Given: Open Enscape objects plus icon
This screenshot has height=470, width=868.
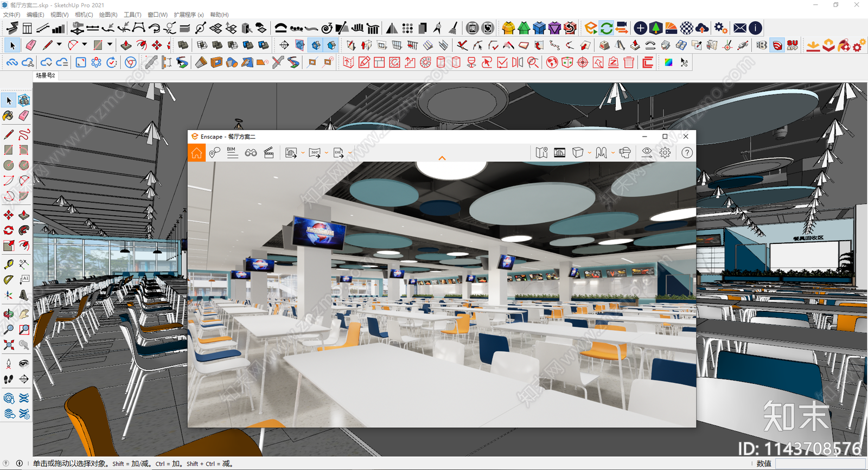Looking at the screenshot, I should point(640,28).
